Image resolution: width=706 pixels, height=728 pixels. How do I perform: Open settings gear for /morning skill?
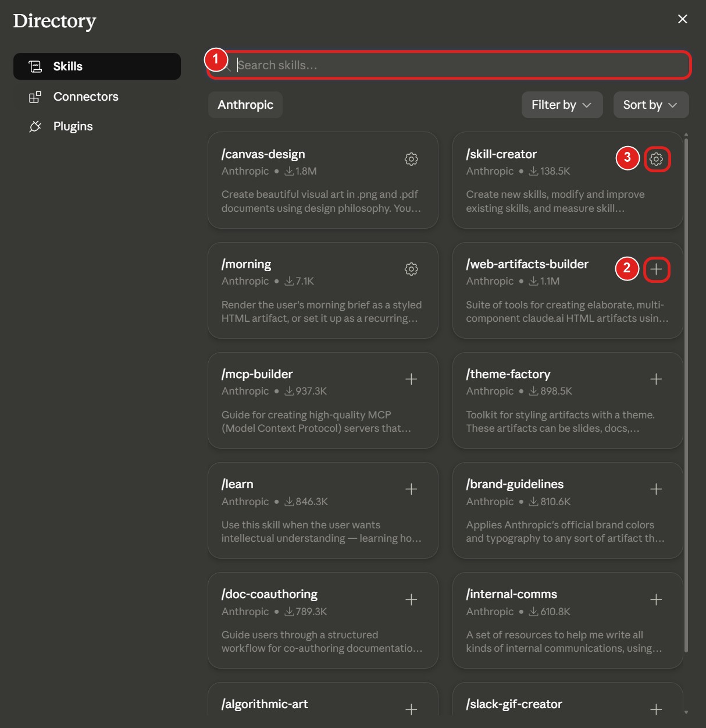pos(411,269)
